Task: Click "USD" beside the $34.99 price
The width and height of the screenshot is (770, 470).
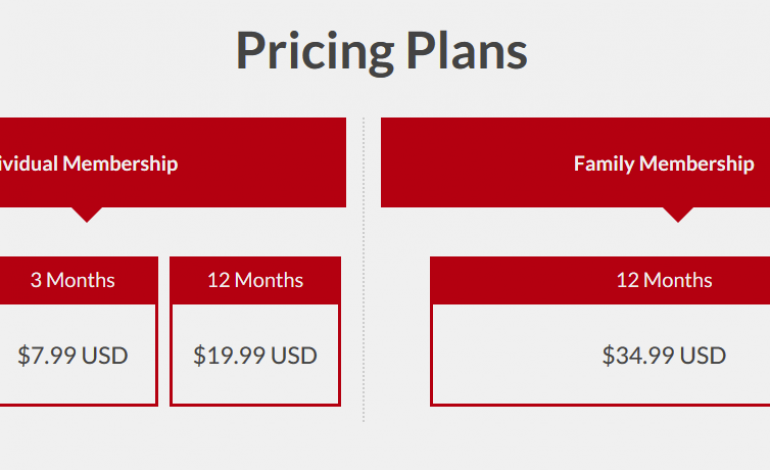Action: tap(703, 355)
